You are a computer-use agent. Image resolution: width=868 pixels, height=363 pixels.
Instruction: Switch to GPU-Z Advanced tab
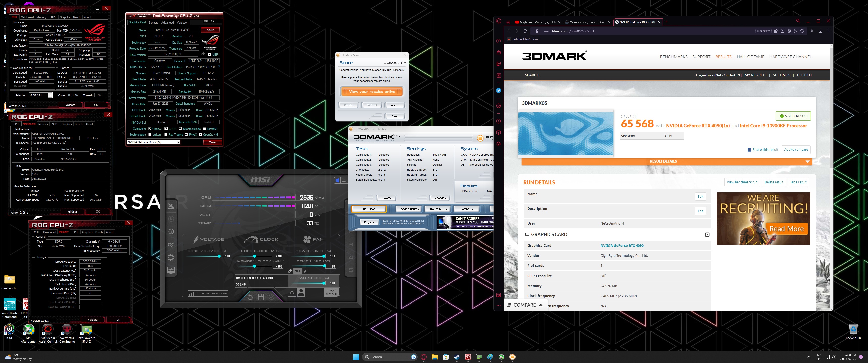coord(168,22)
